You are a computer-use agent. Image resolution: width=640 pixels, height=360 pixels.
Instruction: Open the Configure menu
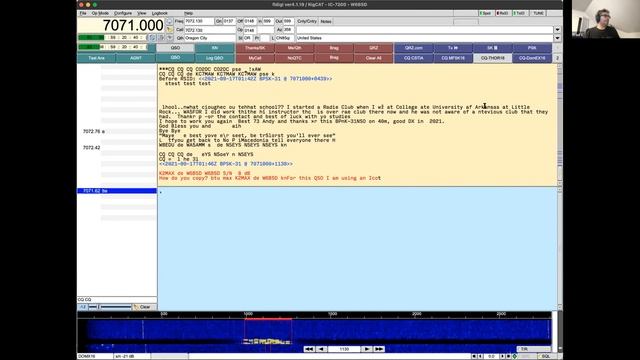[123, 13]
